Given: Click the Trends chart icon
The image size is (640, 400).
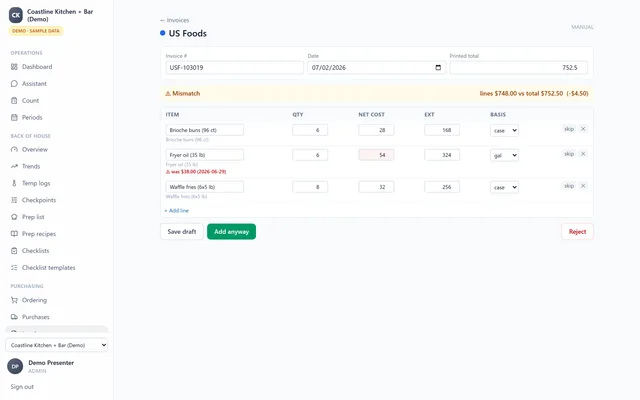Looking at the screenshot, I should click(x=14, y=166).
